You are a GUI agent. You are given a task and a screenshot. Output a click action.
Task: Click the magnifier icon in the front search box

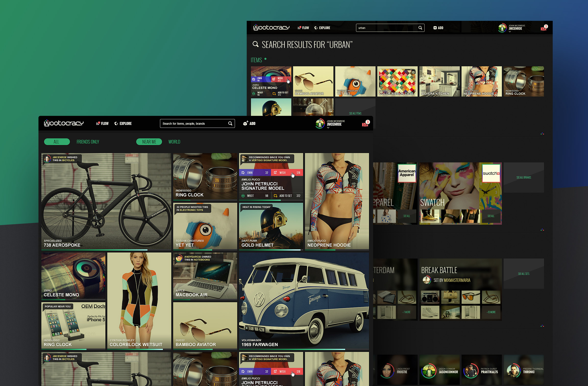pos(230,123)
